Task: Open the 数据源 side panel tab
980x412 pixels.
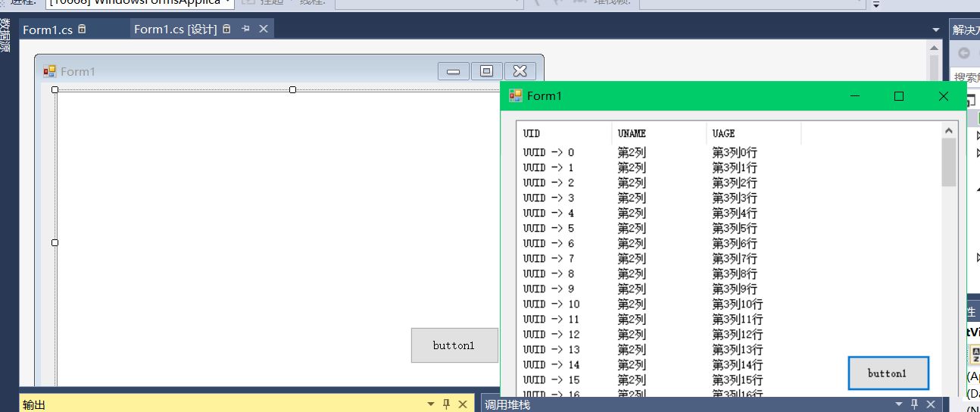Action: [5, 36]
